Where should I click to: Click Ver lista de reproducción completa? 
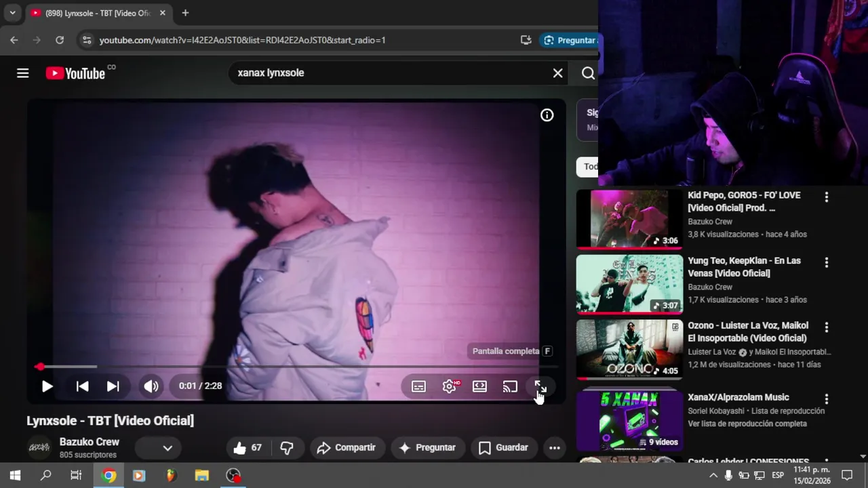(747, 424)
